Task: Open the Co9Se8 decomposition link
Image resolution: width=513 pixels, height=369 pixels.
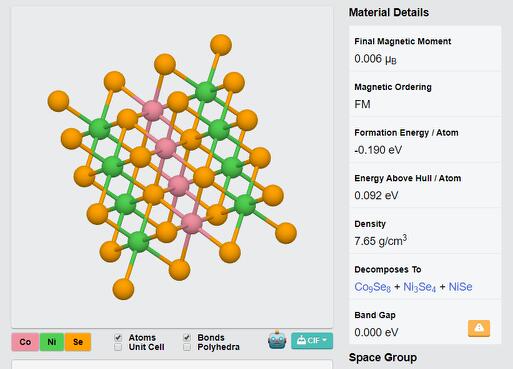Action: (372, 287)
